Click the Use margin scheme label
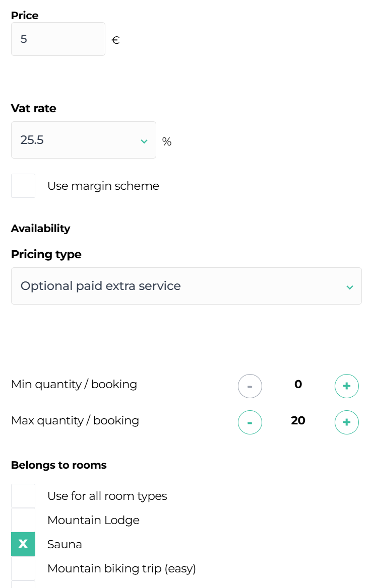 [x=103, y=186]
